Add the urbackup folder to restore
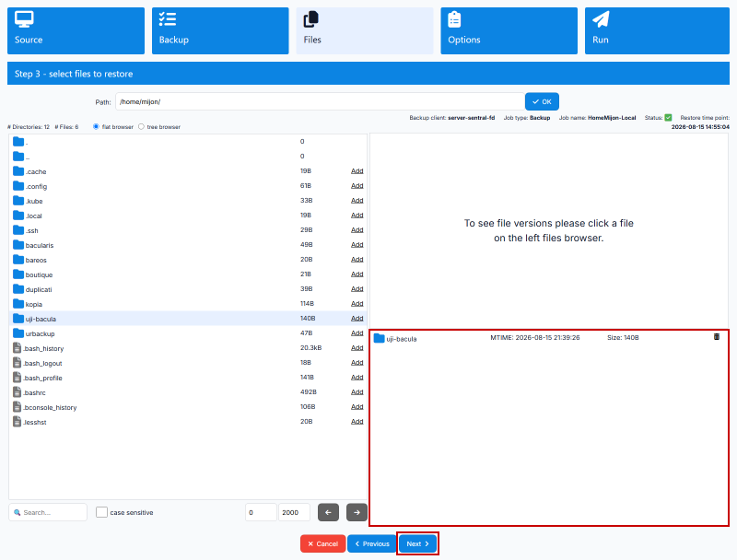 point(357,333)
